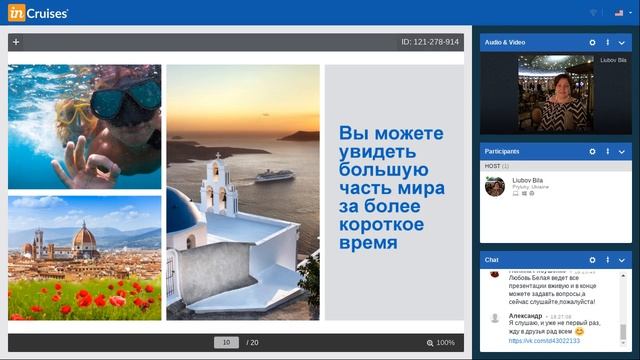Click the '/ 20' total slides label
The width and height of the screenshot is (640, 360).
click(x=252, y=342)
